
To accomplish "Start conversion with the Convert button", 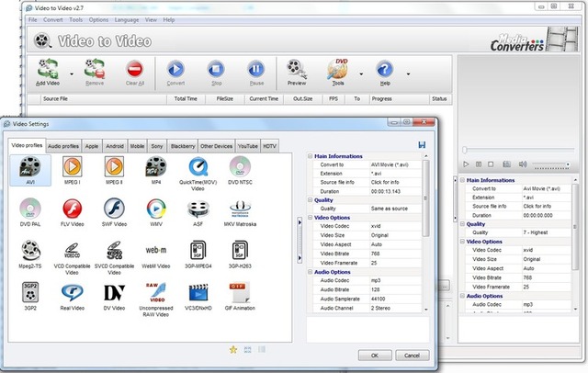I will (x=175, y=73).
